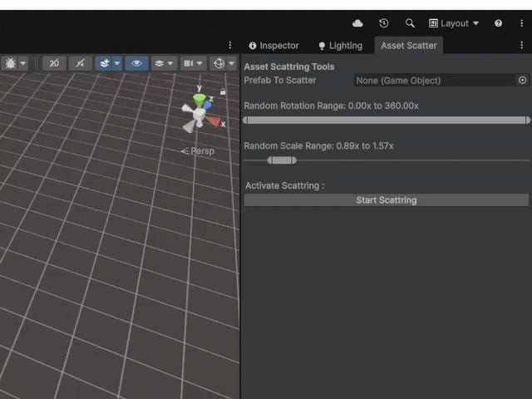Open the undo history icon
The image size is (532, 399).
[384, 23]
